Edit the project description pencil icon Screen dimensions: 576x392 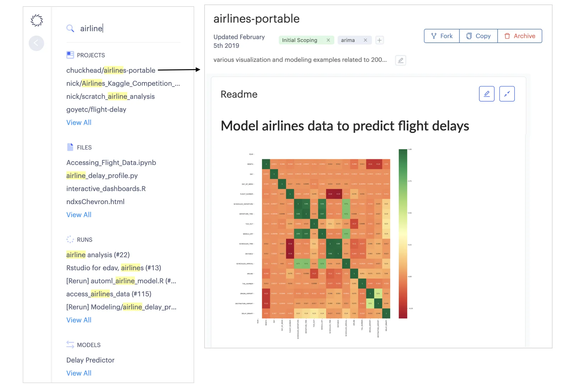click(x=401, y=60)
